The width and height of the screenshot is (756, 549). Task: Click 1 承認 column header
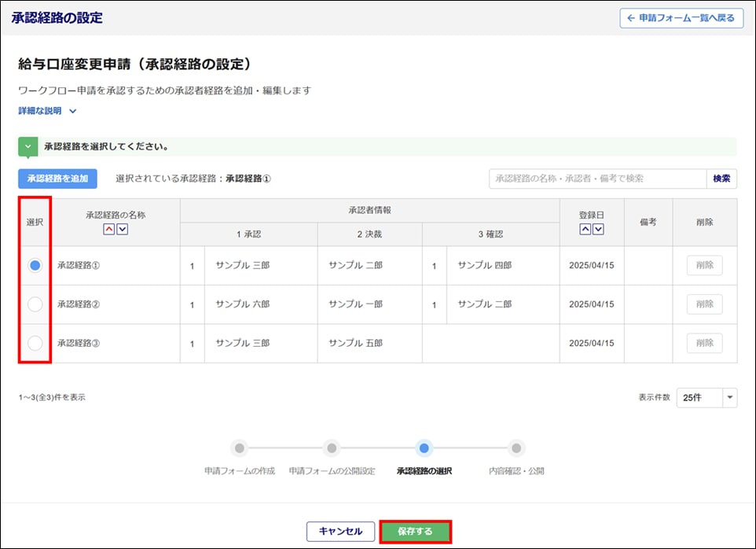249,234
